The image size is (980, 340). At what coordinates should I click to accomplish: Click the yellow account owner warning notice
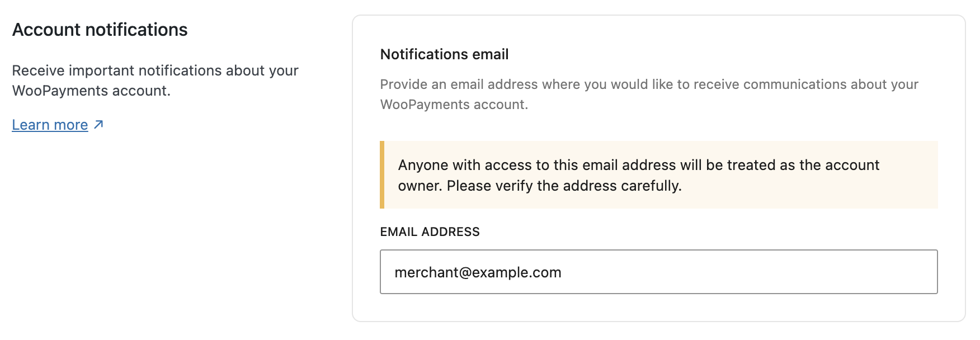[x=660, y=175]
